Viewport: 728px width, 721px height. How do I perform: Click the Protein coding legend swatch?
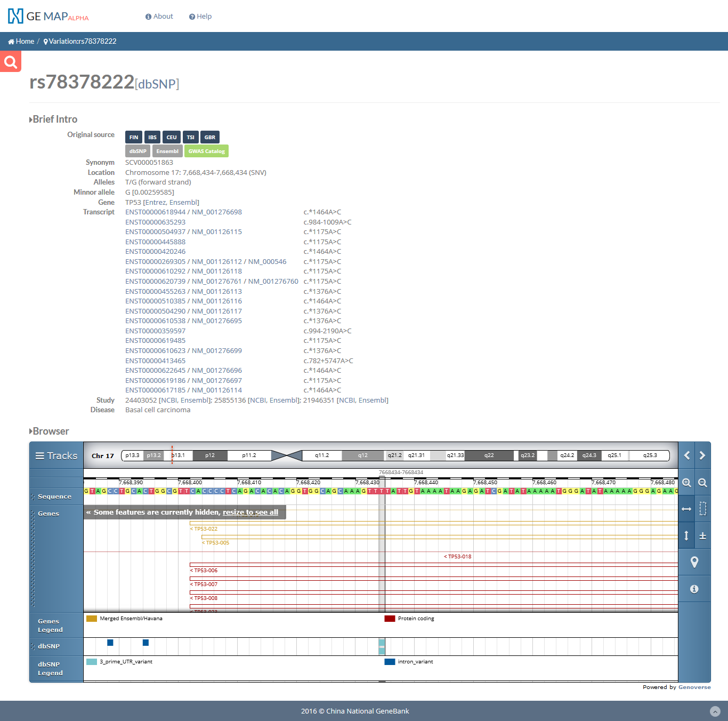pyautogui.click(x=390, y=619)
